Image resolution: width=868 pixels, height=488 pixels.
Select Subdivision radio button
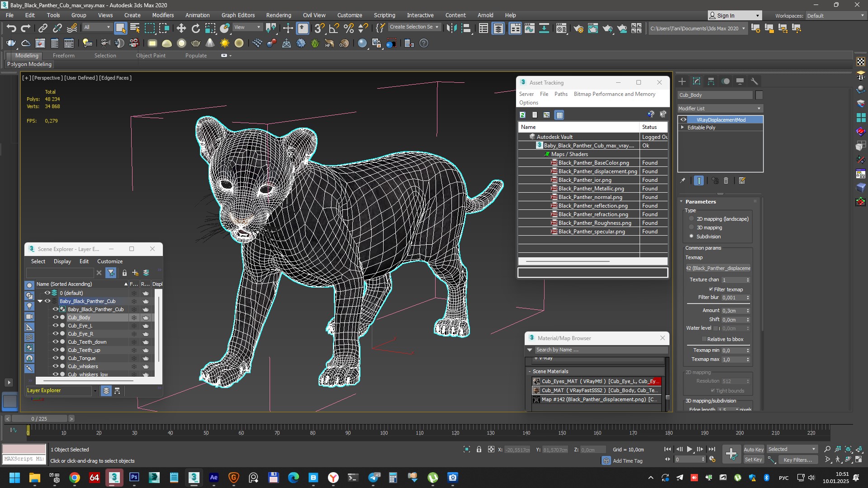(691, 236)
